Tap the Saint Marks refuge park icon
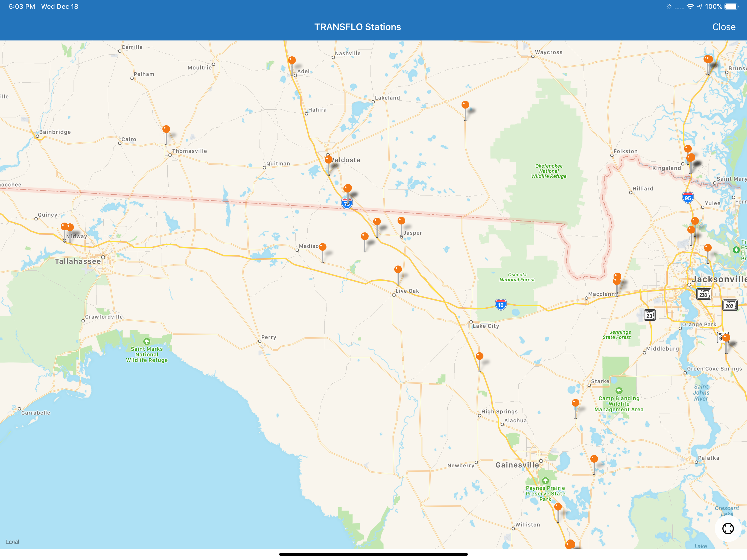This screenshot has width=747, height=560. coord(147,341)
